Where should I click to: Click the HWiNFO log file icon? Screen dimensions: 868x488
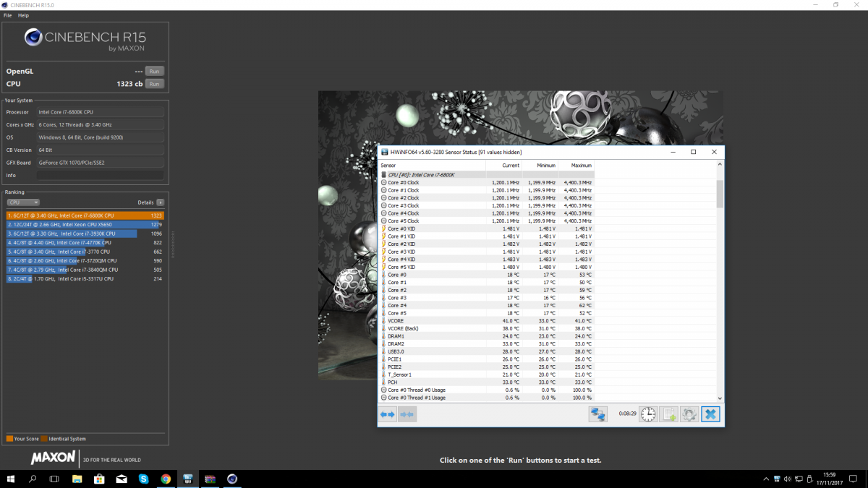(669, 414)
